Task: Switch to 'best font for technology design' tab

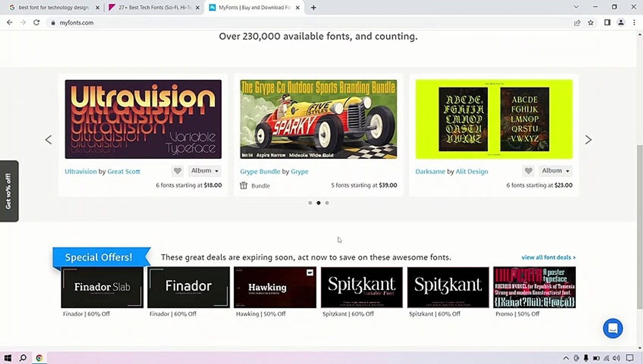Action: [54, 8]
